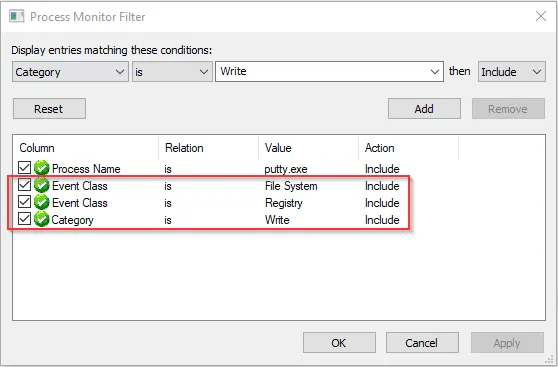Select the 'Registry' value cell
This screenshot has width=558, height=367.
point(284,203)
